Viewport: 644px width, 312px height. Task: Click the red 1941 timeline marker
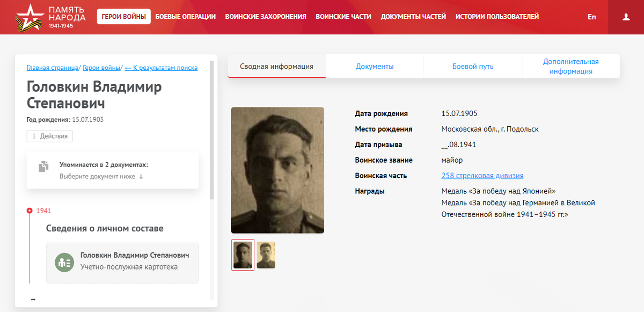click(30, 211)
